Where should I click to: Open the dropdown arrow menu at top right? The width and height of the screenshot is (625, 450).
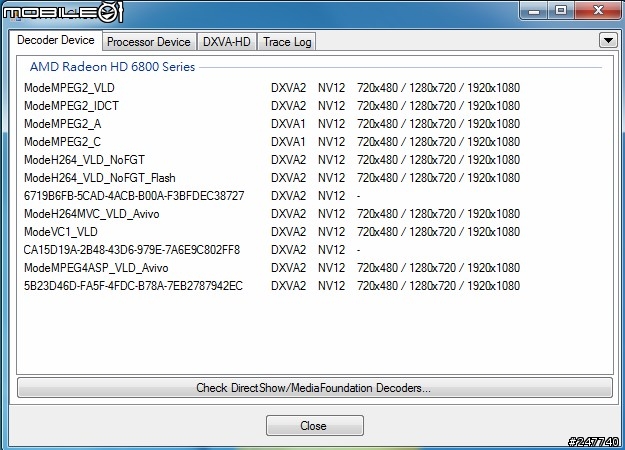608,40
